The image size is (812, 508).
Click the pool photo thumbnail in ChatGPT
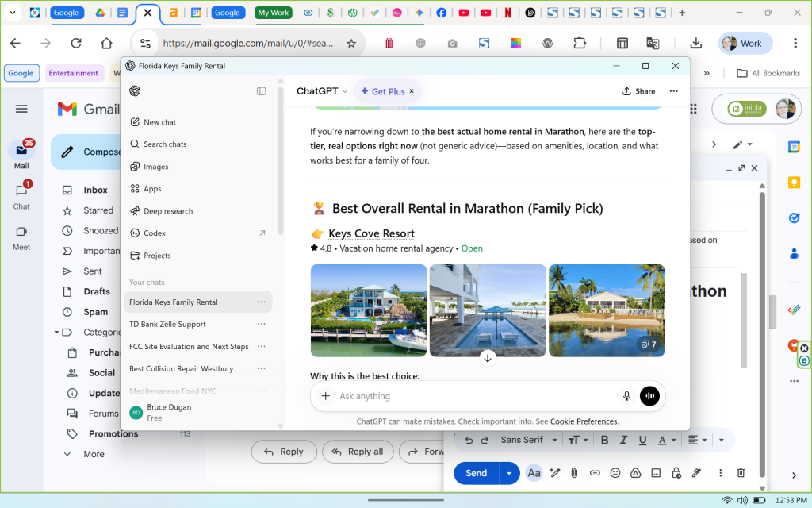point(487,310)
